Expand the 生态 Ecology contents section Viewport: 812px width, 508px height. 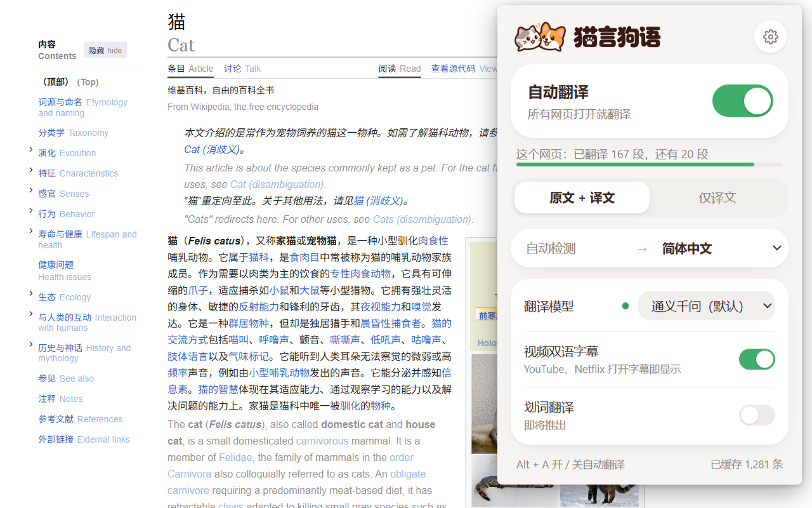(31, 294)
